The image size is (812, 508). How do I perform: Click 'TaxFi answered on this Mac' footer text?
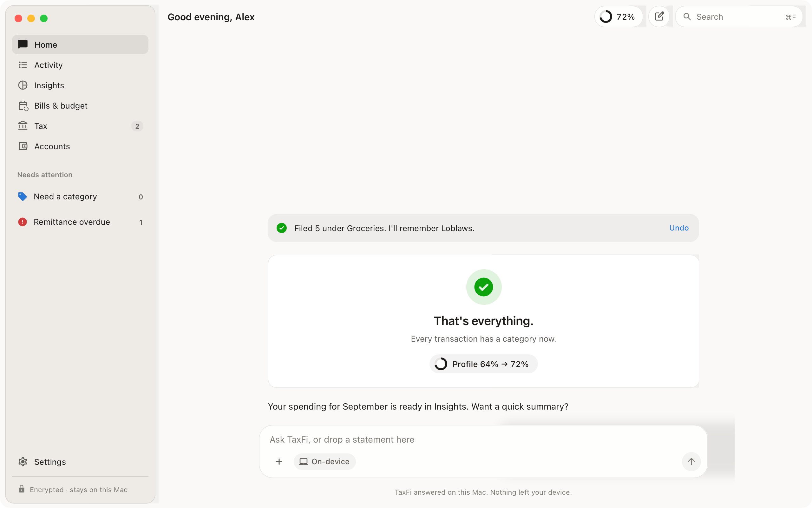click(483, 492)
